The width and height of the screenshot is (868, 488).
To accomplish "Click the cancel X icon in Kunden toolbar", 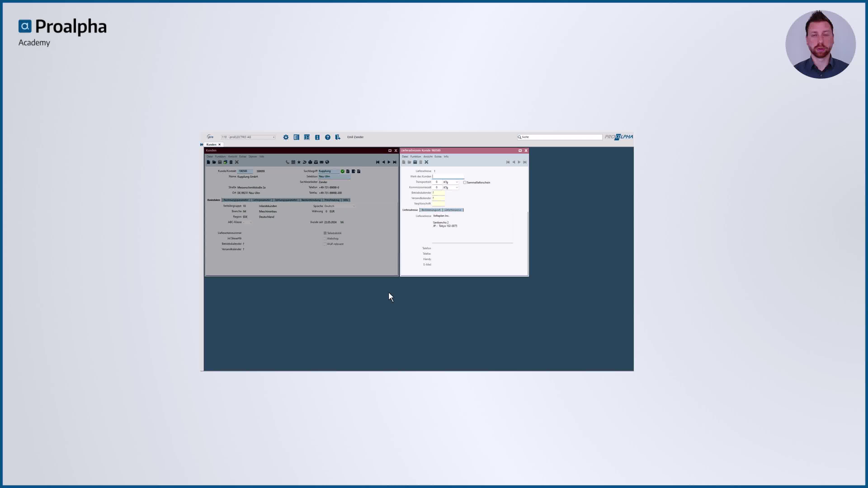I will tap(236, 162).
